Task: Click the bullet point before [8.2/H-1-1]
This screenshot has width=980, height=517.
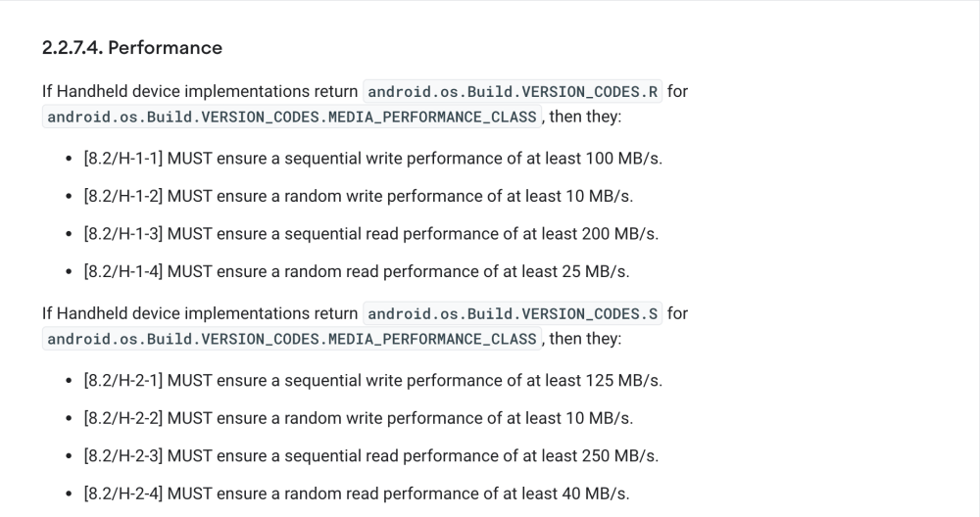Action: click(x=69, y=159)
